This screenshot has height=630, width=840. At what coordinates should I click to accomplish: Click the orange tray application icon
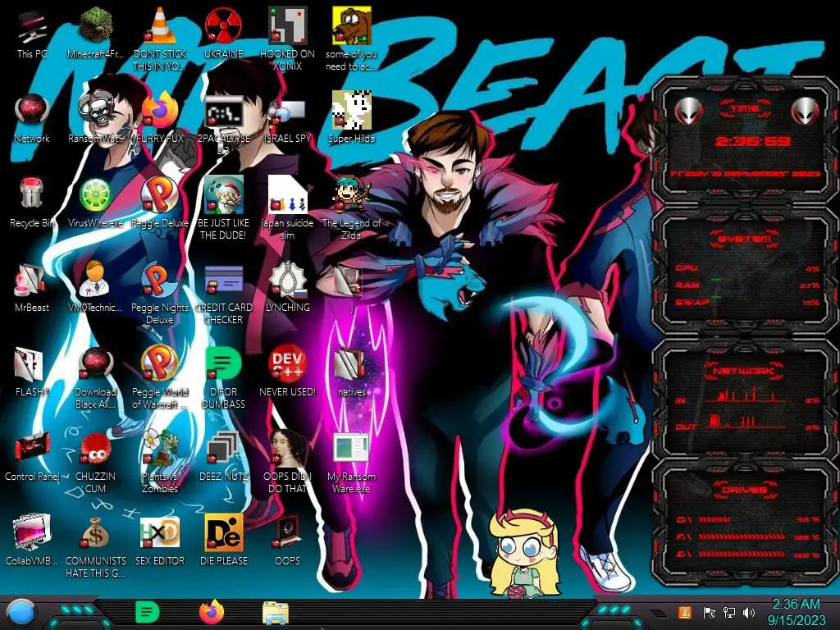[x=685, y=612]
